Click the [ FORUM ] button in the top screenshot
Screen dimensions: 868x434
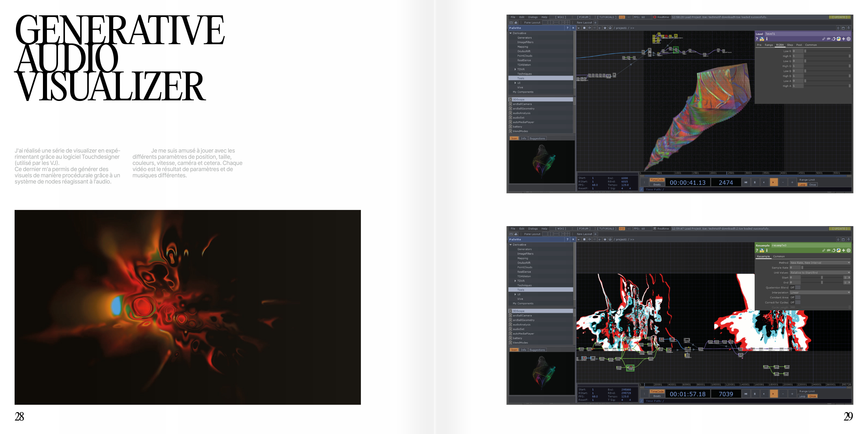[x=584, y=17]
